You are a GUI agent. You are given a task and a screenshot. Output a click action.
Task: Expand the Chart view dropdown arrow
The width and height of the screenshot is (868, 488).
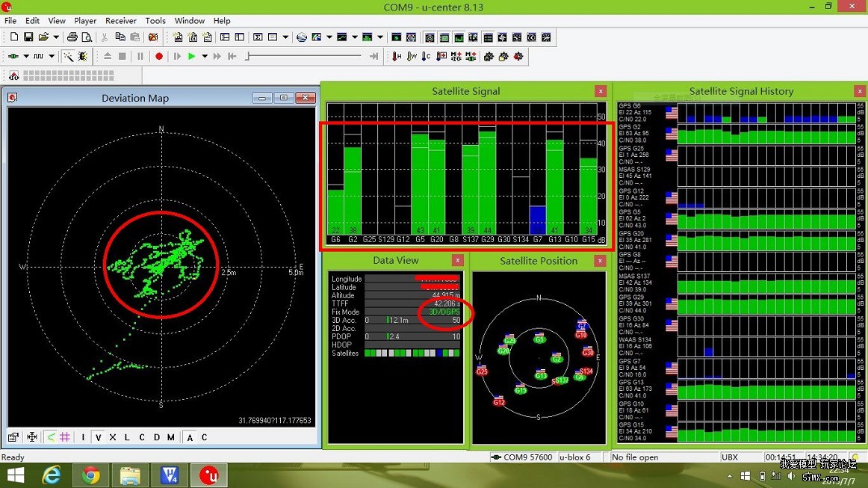(x=354, y=37)
